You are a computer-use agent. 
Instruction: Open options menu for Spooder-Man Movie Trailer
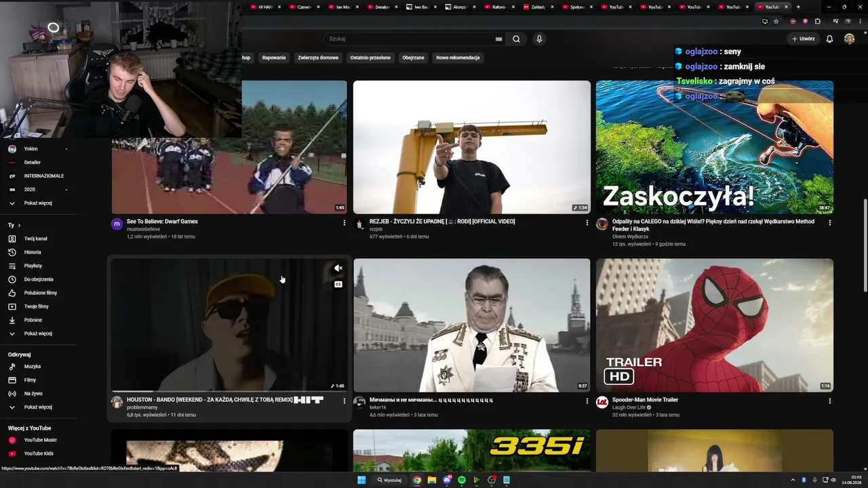point(829,401)
